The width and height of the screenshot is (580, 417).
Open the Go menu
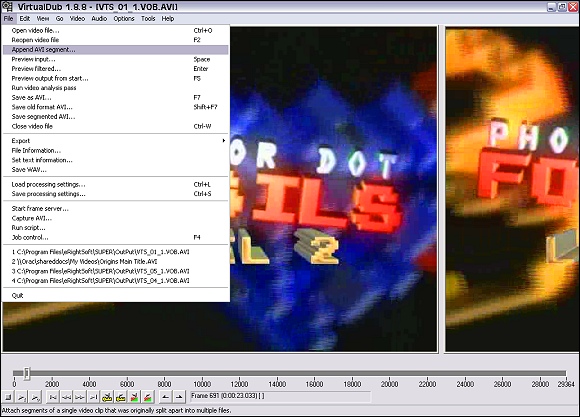[60, 19]
